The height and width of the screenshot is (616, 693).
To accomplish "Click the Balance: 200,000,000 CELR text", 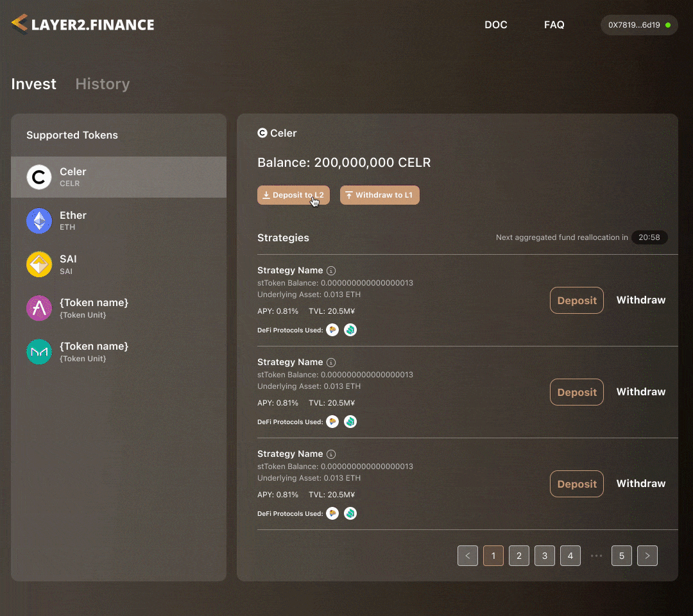I will click(x=344, y=162).
